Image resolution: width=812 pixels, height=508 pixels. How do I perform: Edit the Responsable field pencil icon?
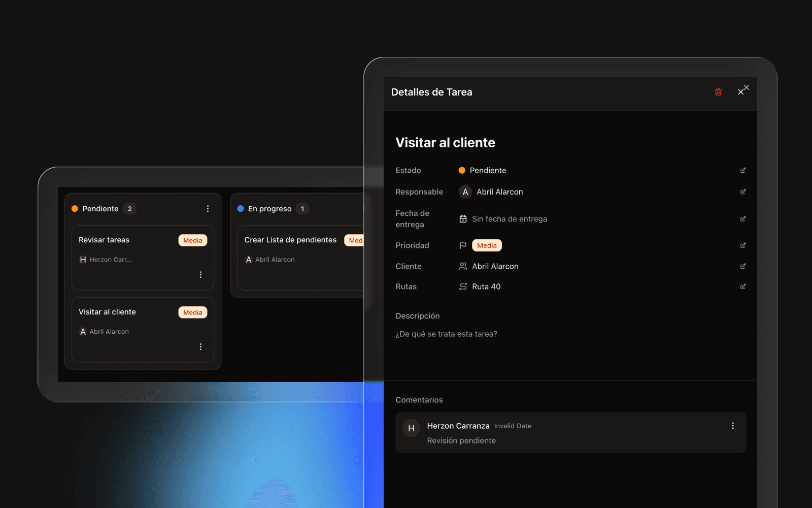(x=743, y=192)
